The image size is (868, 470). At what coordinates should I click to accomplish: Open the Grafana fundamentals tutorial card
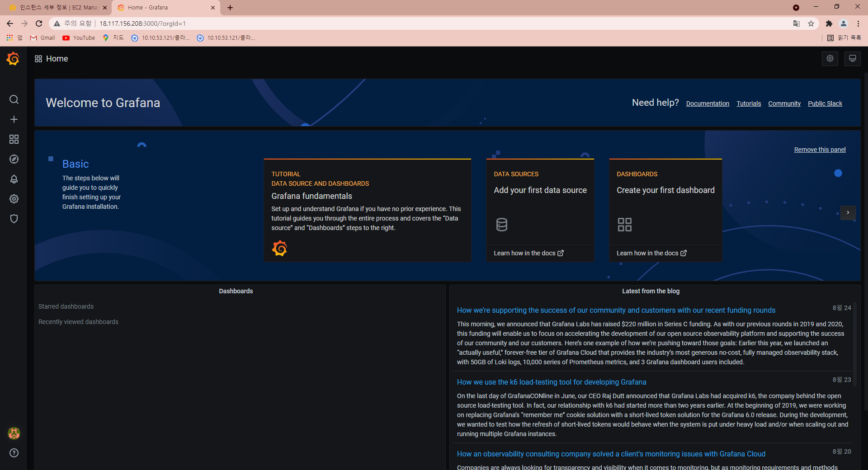[368, 210]
